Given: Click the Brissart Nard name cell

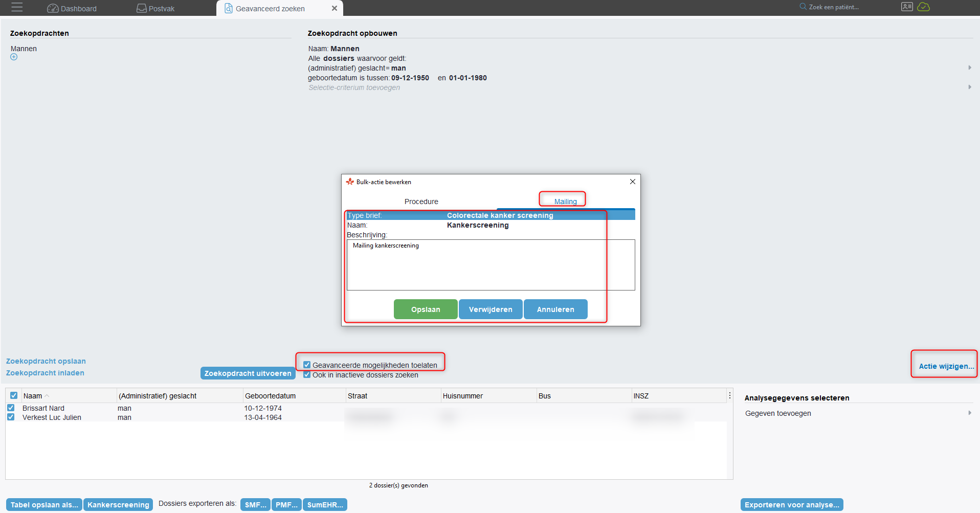Looking at the screenshot, I should pyautogui.click(x=43, y=408).
